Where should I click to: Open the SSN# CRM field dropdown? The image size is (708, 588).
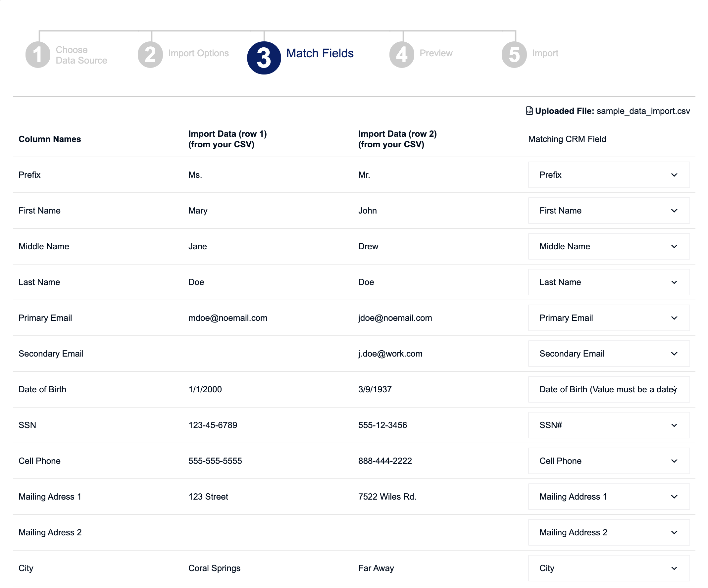pos(609,425)
